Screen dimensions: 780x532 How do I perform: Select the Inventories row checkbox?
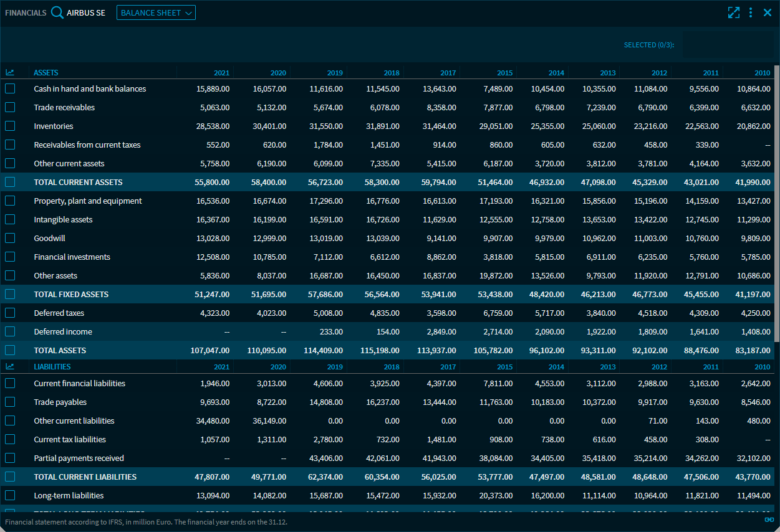click(10, 126)
